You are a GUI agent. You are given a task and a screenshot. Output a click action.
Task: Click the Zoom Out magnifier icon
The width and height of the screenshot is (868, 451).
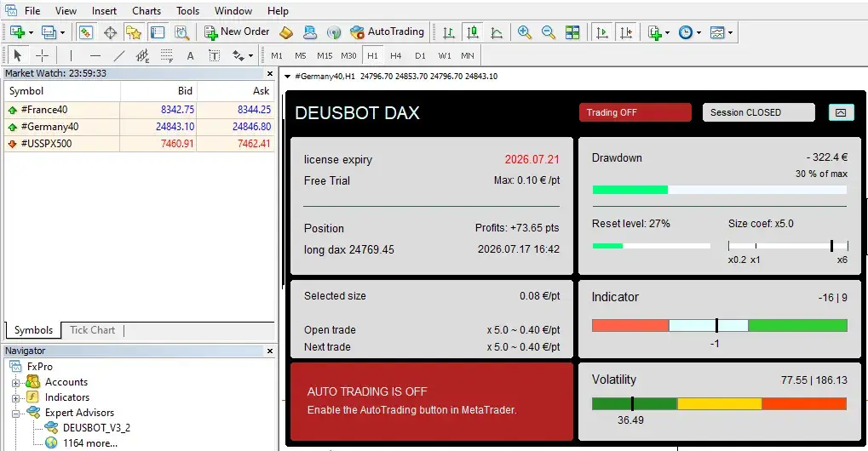pyautogui.click(x=548, y=32)
